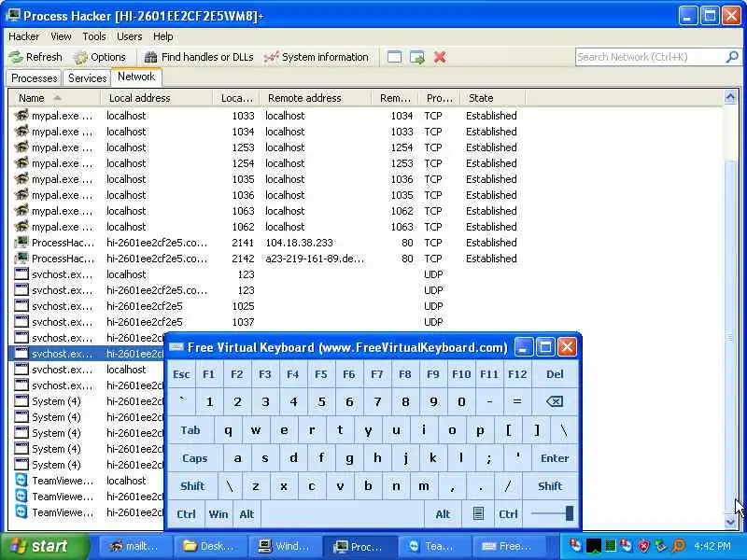
Task: Sort by Remote address column header
Action: point(316,98)
